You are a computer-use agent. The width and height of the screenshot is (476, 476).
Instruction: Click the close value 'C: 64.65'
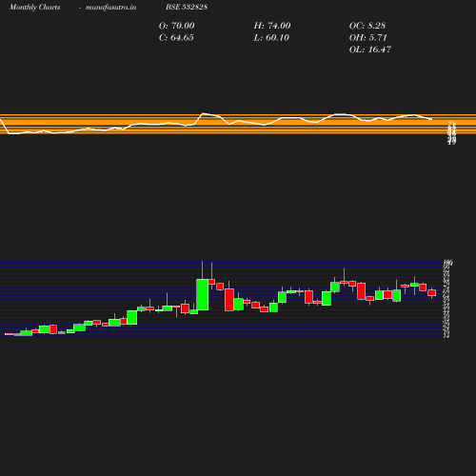(176, 38)
